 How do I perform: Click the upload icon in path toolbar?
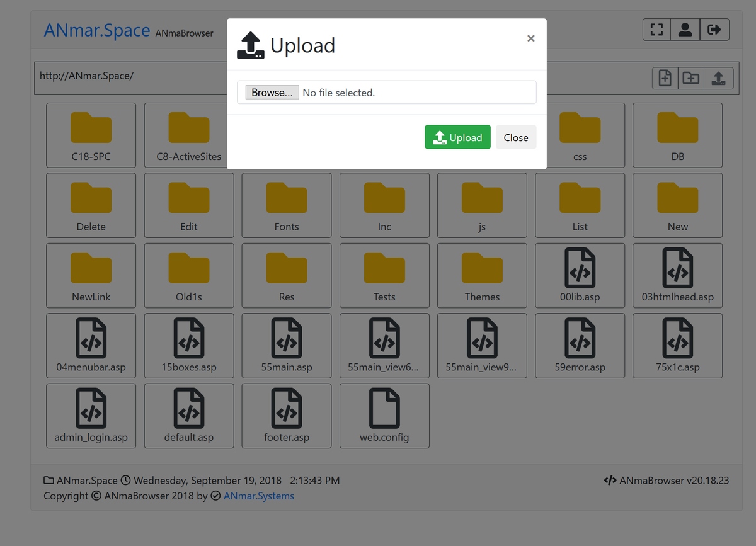point(718,78)
